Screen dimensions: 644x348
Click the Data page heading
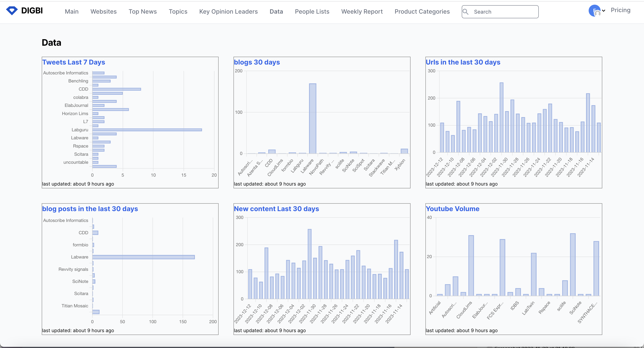tap(51, 43)
